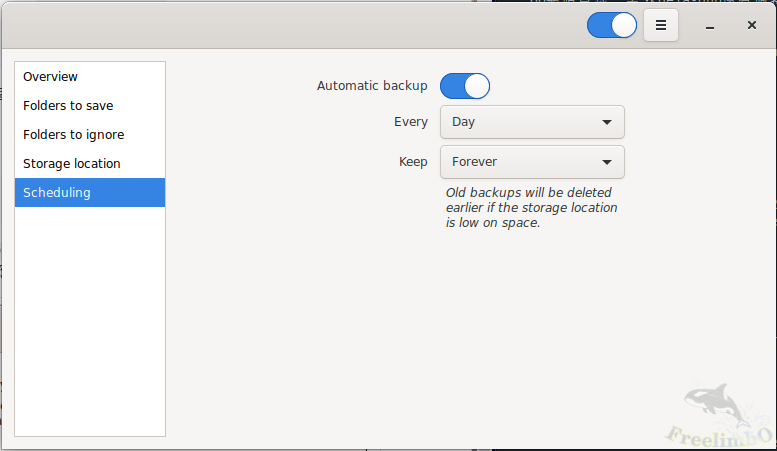Open the Every frequency dropdown showing Day

[x=532, y=123]
